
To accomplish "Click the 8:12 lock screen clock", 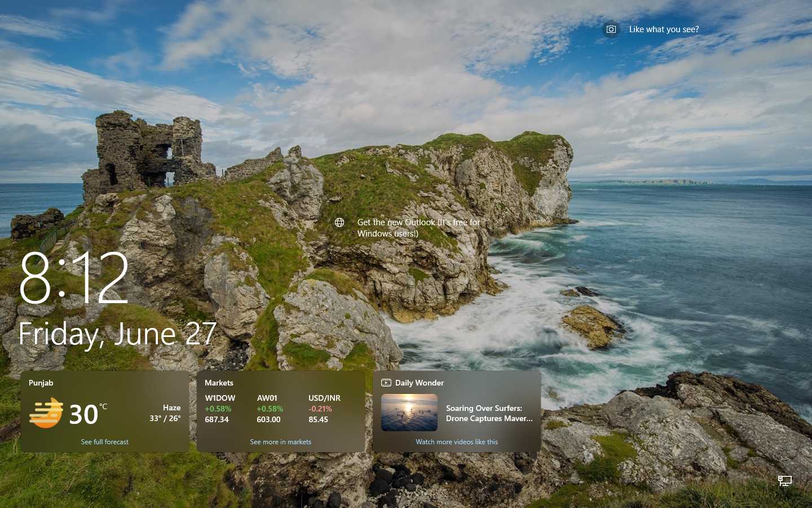I will pos(74,278).
